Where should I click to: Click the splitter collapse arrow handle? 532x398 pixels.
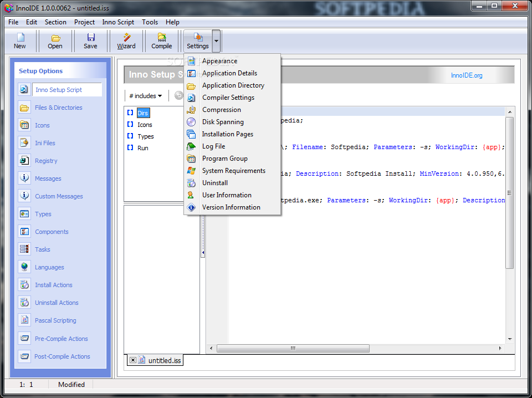coord(203,252)
